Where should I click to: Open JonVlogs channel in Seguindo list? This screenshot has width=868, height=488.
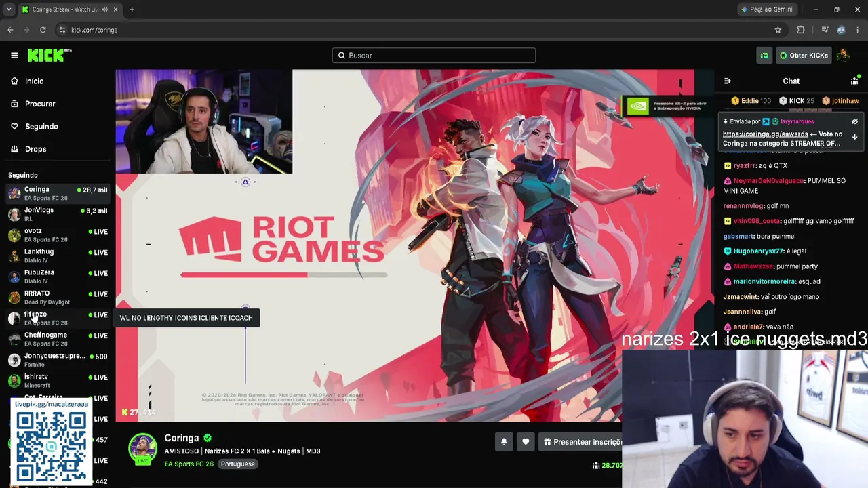(58, 214)
